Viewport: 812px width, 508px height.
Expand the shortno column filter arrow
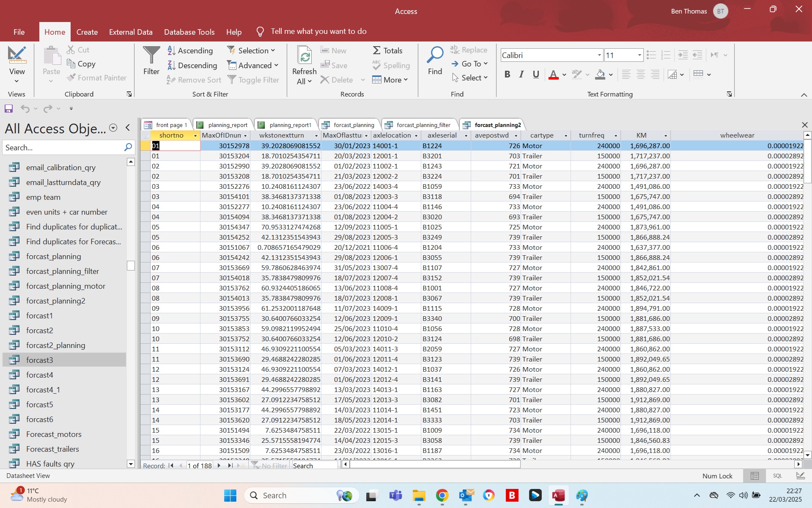click(x=195, y=135)
